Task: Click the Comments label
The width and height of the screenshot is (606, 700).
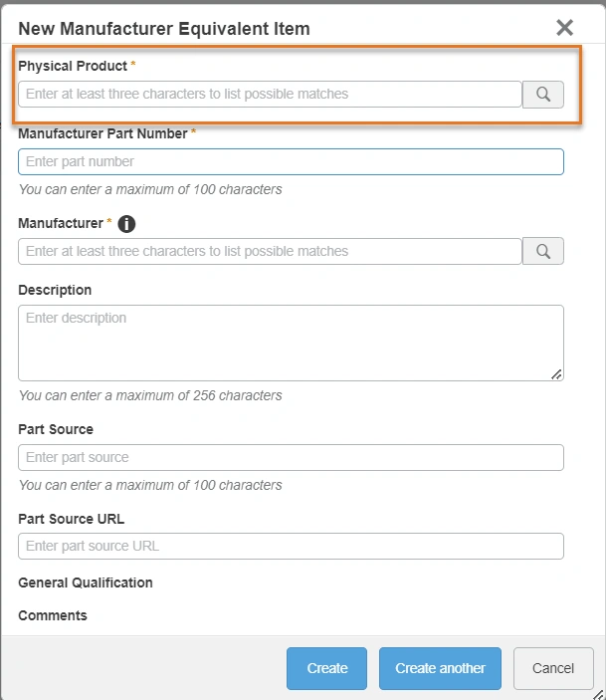Action: point(53,615)
